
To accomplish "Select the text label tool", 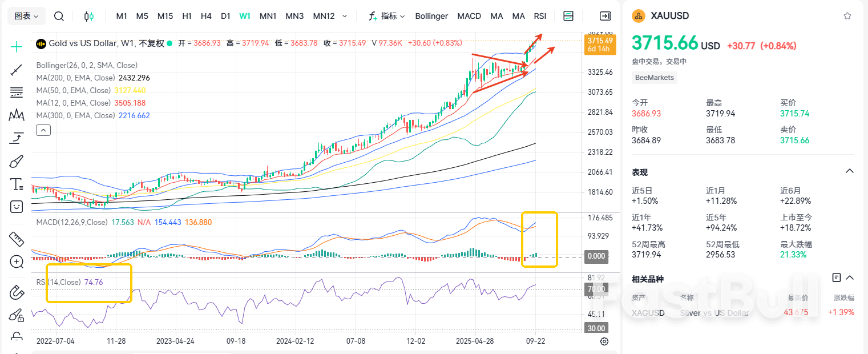I will pos(16,184).
